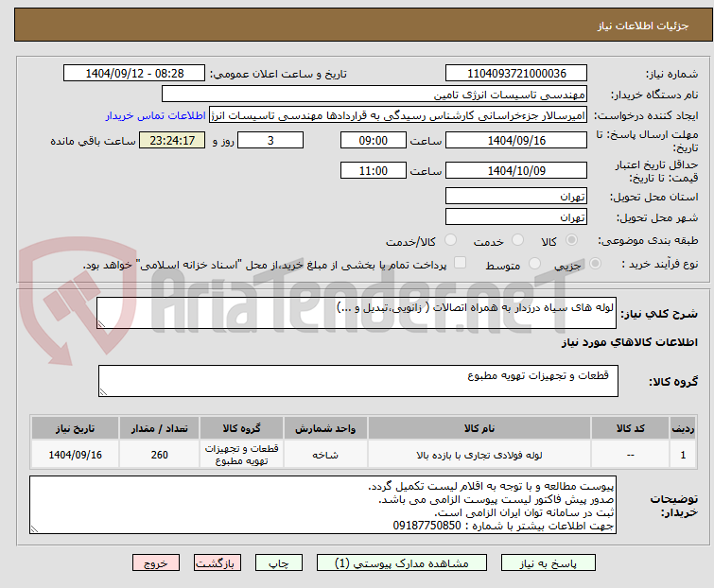Click the ردیف column header
714x588 pixels.
(683, 428)
